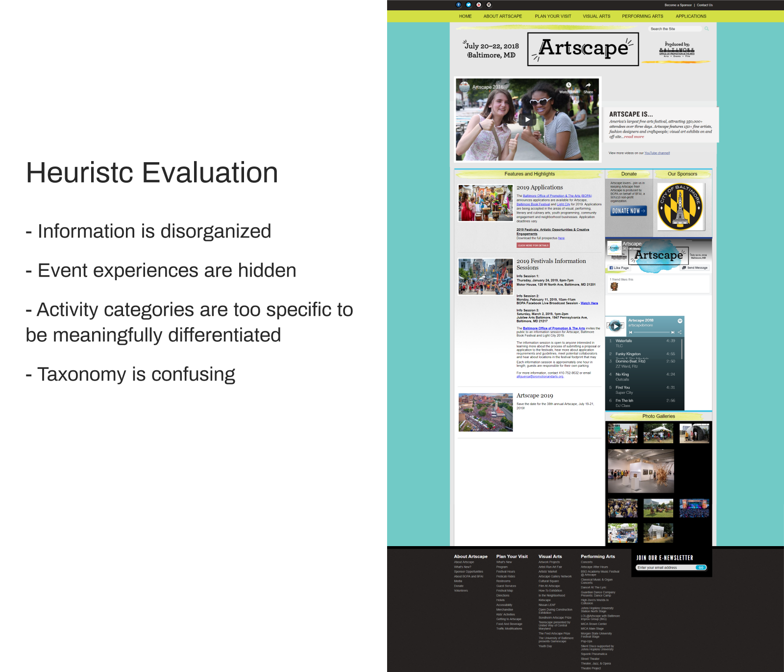Skip to previous track in playlist
Image resolution: width=784 pixels, height=672 pixels.
631,332
